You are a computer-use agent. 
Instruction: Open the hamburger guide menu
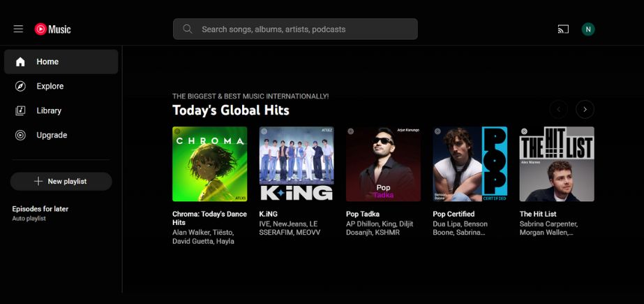coord(18,29)
